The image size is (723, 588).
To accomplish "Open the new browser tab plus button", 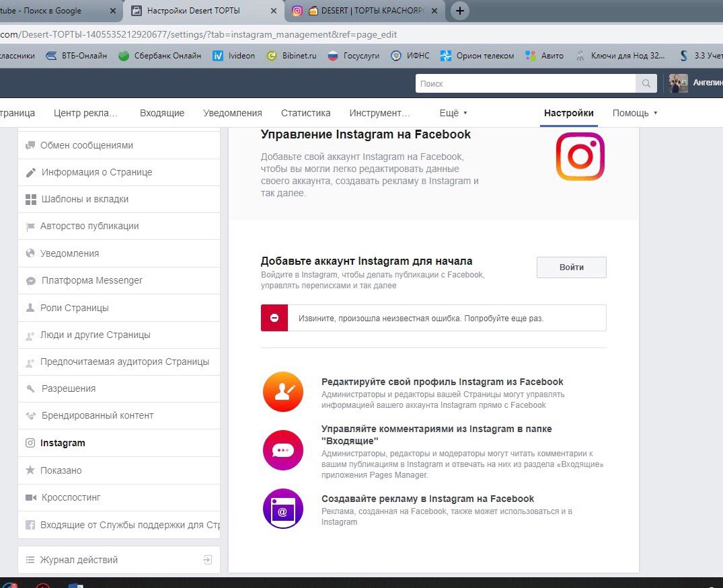I will [460, 11].
